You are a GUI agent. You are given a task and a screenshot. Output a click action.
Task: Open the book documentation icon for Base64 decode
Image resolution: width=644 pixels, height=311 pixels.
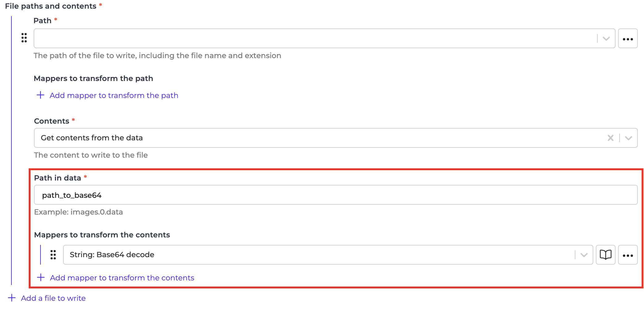(x=605, y=255)
